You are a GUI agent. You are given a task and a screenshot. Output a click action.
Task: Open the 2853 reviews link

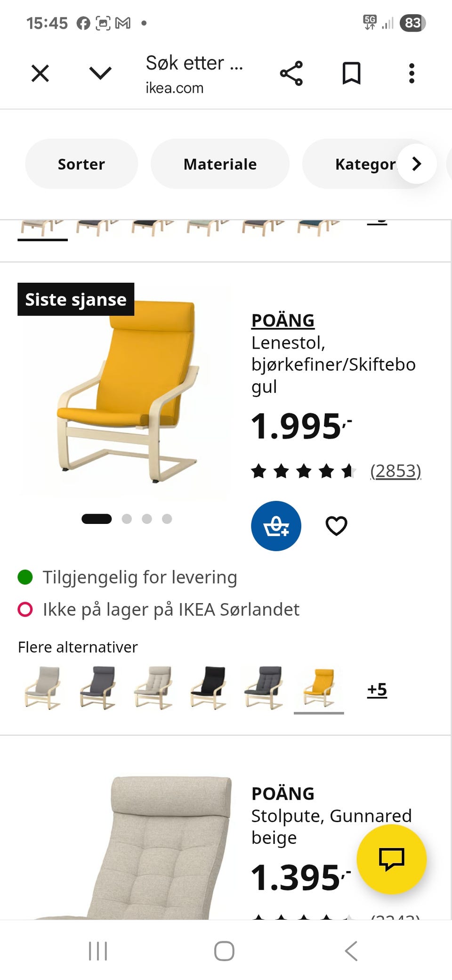point(395,471)
